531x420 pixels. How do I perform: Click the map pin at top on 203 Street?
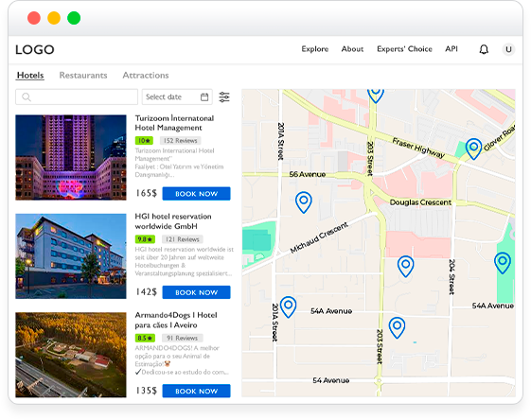tap(375, 95)
